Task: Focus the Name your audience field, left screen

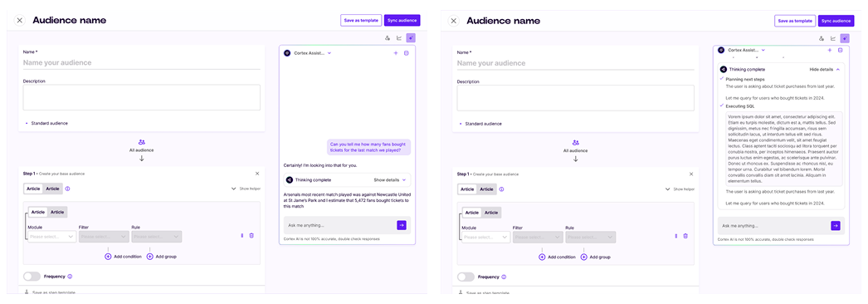Action: coord(142,63)
